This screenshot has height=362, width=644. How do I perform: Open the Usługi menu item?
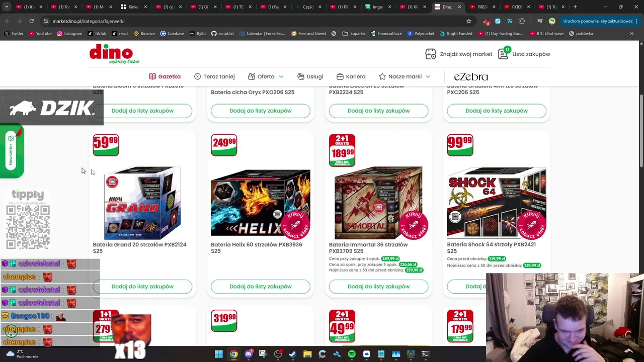click(x=310, y=76)
